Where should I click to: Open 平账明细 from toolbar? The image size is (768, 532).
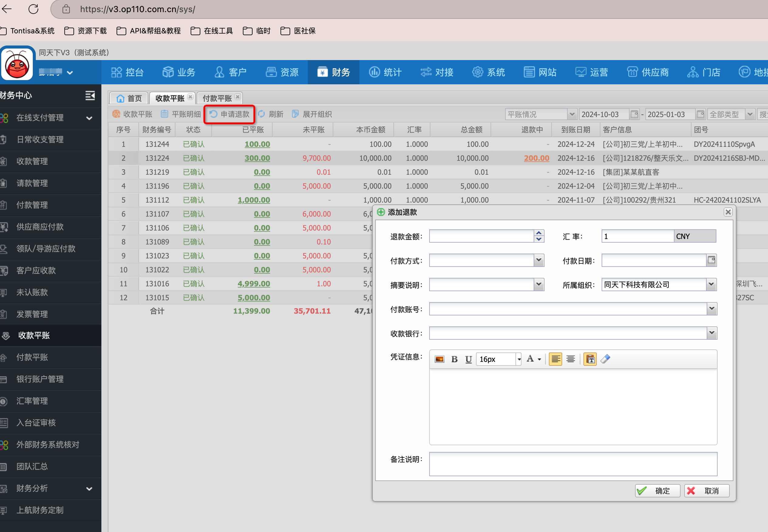tap(181, 114)
